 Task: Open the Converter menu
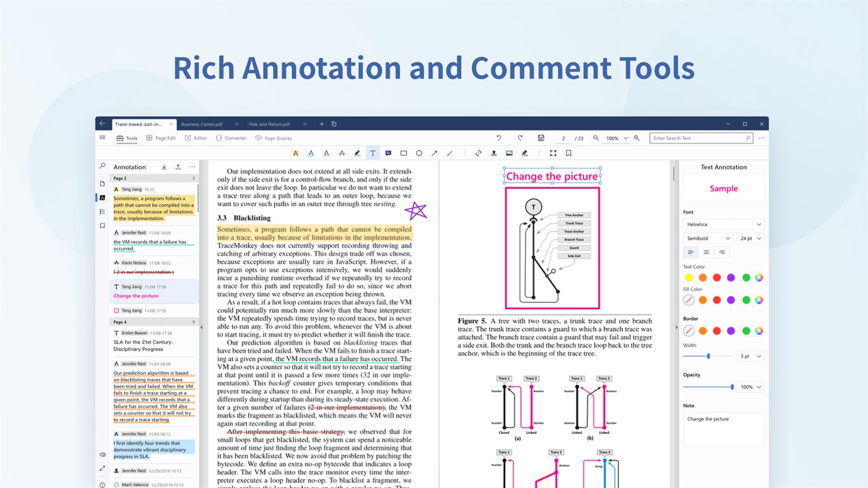tap(231, 138)
